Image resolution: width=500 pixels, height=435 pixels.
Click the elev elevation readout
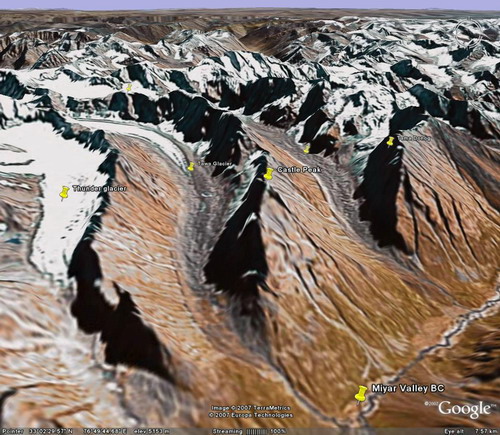(x=152, y=431)
